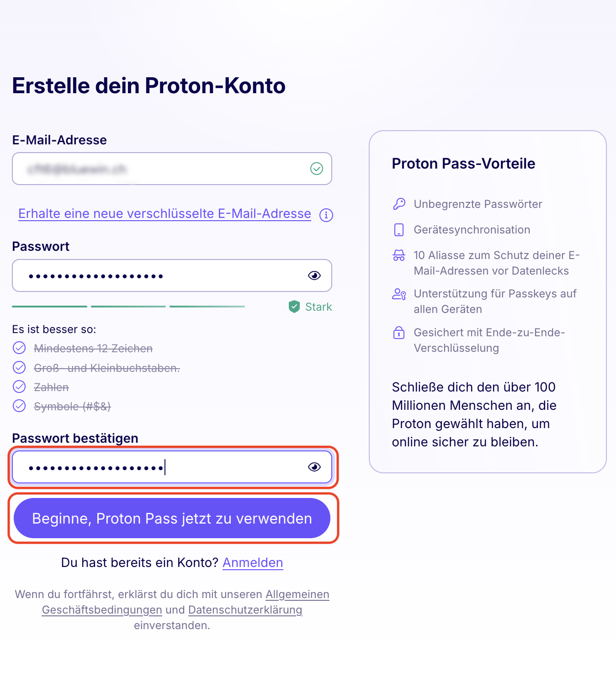Viewport: 616px width, 678px height.
Task: Focus the E-Mail-Adresse input field
Action: [172, 169]
